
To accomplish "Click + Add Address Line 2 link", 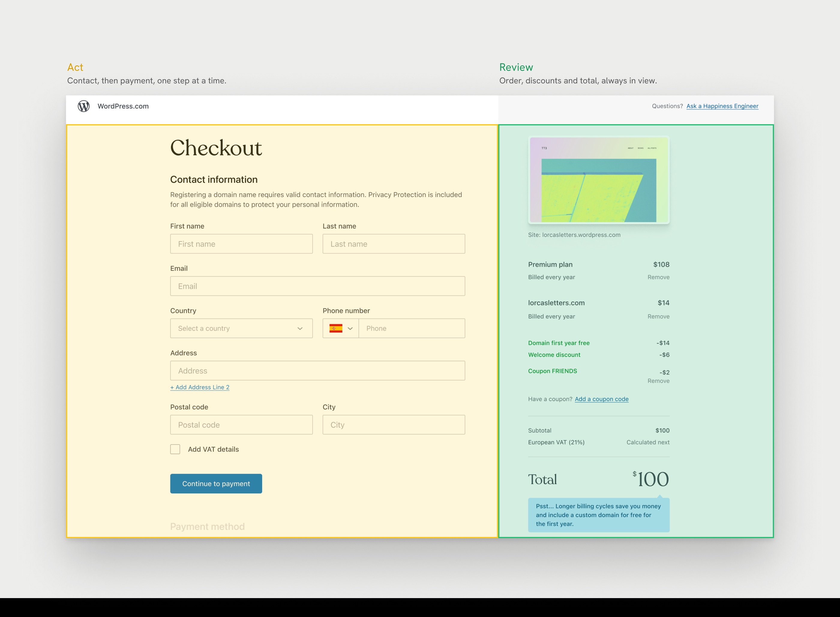I will pos(200,387).
